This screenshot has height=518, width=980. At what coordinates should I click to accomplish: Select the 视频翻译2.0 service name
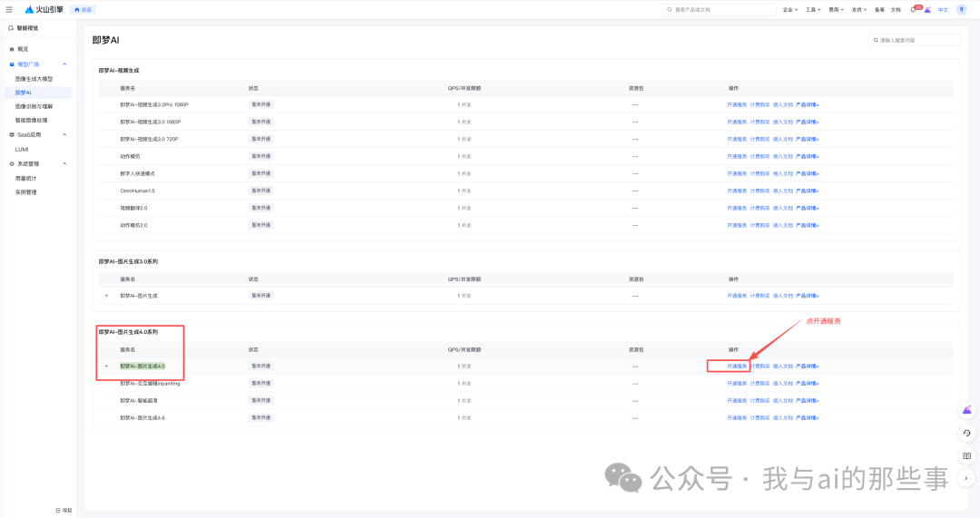tap(133, 208)
